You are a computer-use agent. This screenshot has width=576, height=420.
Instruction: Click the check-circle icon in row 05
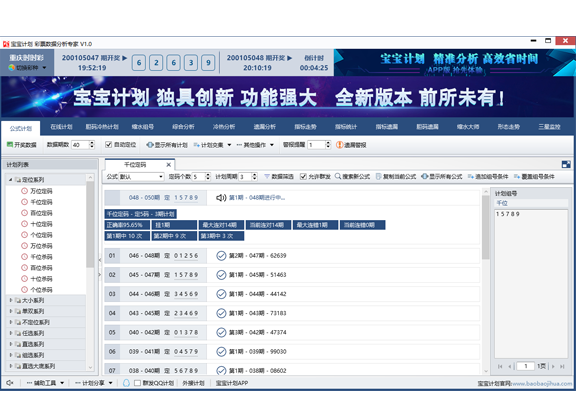(x=221, y=333)
